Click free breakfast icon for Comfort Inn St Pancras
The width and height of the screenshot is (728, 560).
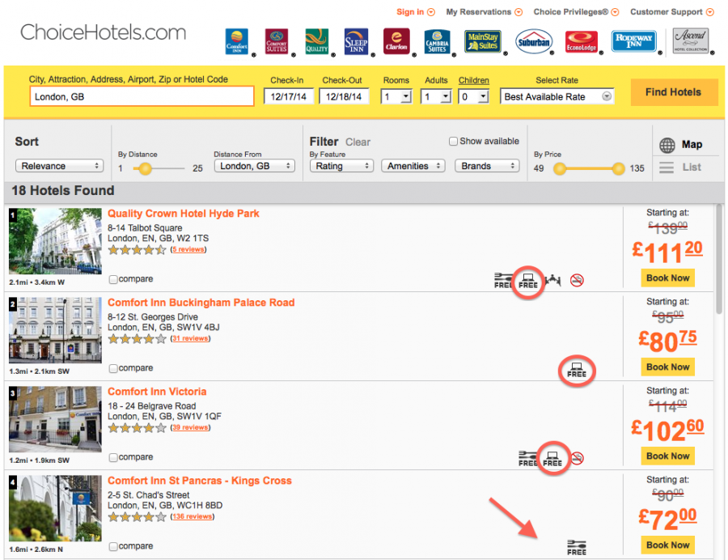[577, 548]
